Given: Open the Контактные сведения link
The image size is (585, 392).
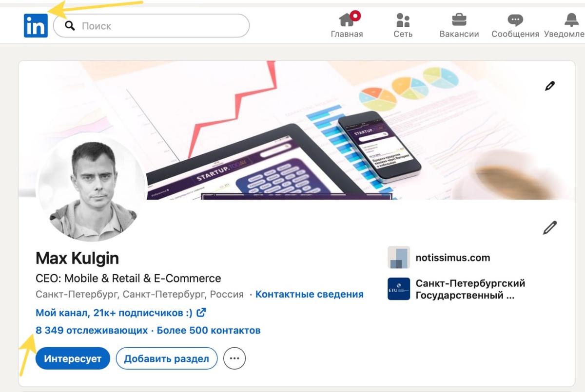Looking at the screenshot, I should 309,294.
